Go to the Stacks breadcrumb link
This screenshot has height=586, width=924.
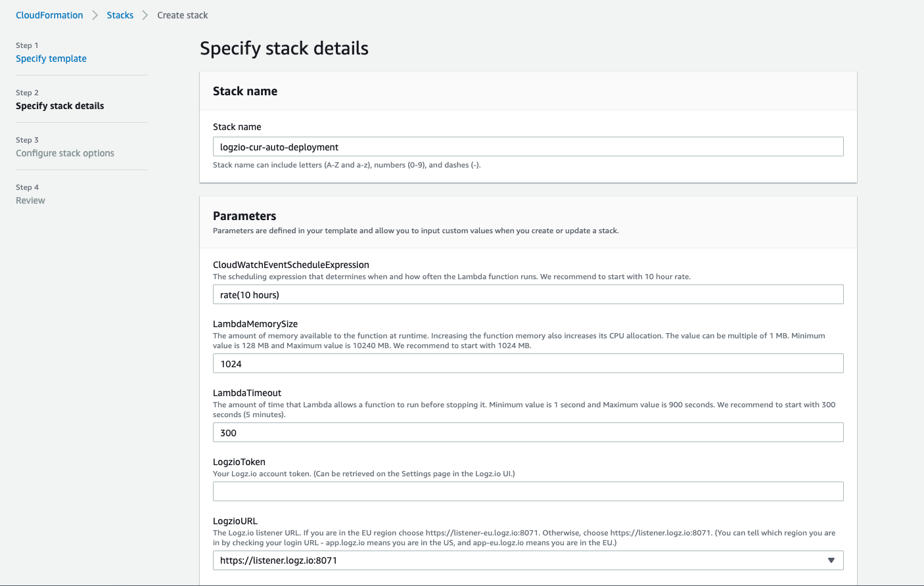coord(120,15)
